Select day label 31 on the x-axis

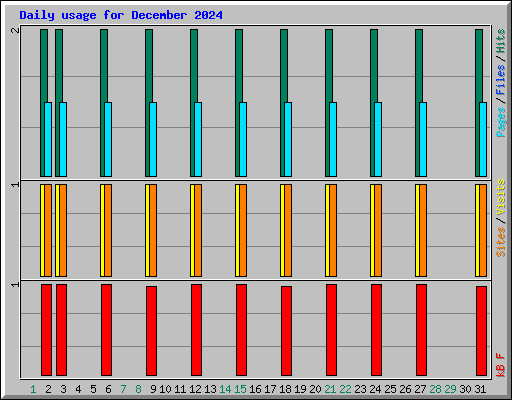pos(480,389)
